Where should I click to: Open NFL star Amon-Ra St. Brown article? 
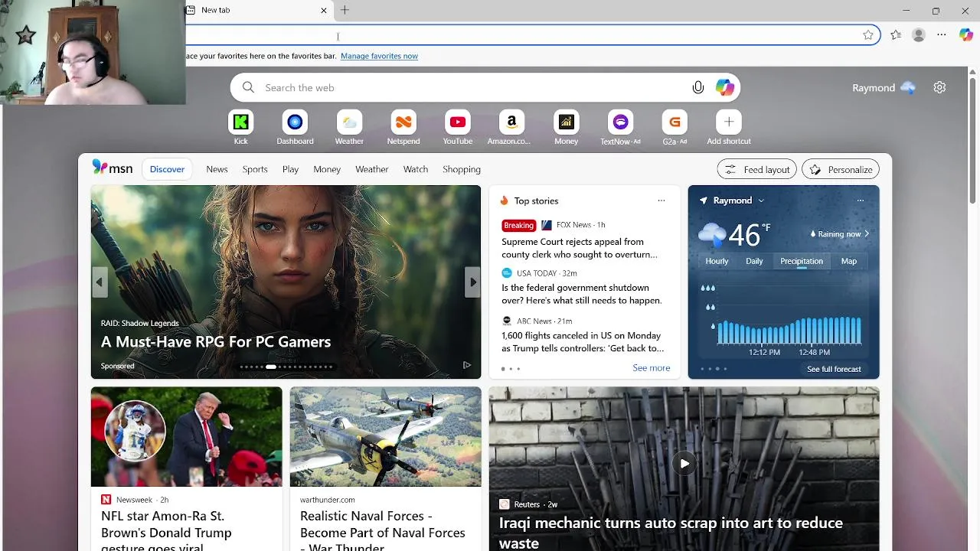point(186,468)
